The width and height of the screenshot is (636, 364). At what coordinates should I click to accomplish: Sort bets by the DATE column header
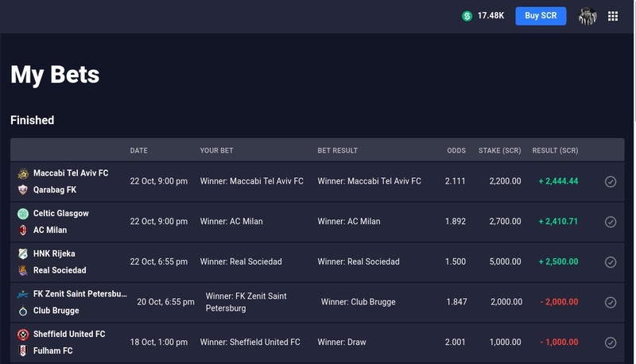[138, 150]
